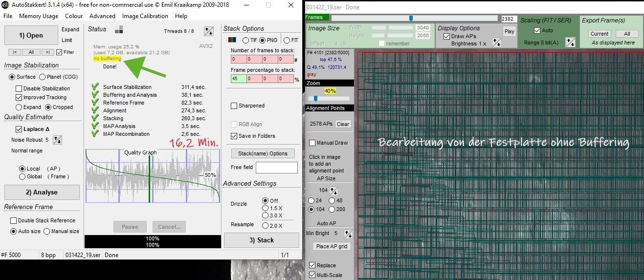
Task: Click the 3) Stack button
Action: coord(261,240)
